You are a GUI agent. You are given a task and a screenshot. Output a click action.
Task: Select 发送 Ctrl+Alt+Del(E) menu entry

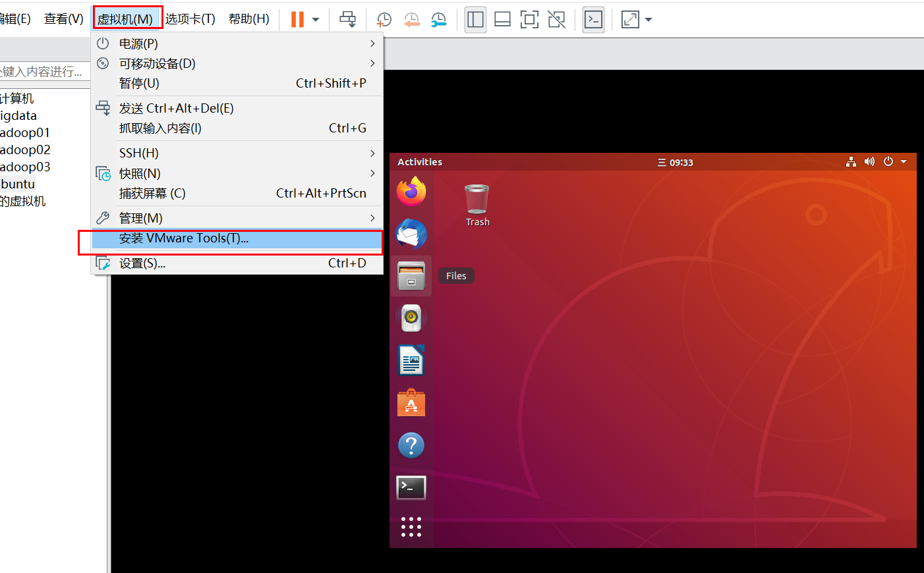point(237,109)
